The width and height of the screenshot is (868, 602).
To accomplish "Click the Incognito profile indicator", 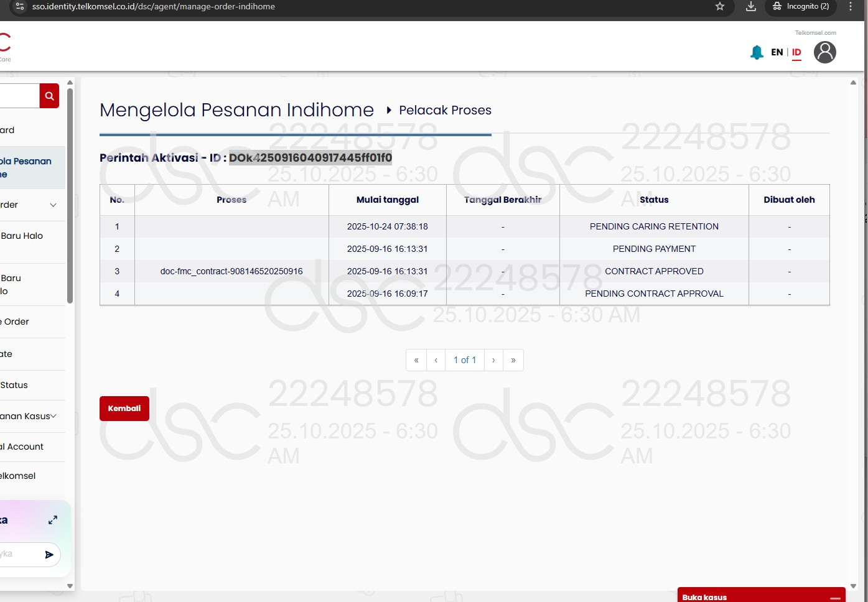I will pos(801,6).
